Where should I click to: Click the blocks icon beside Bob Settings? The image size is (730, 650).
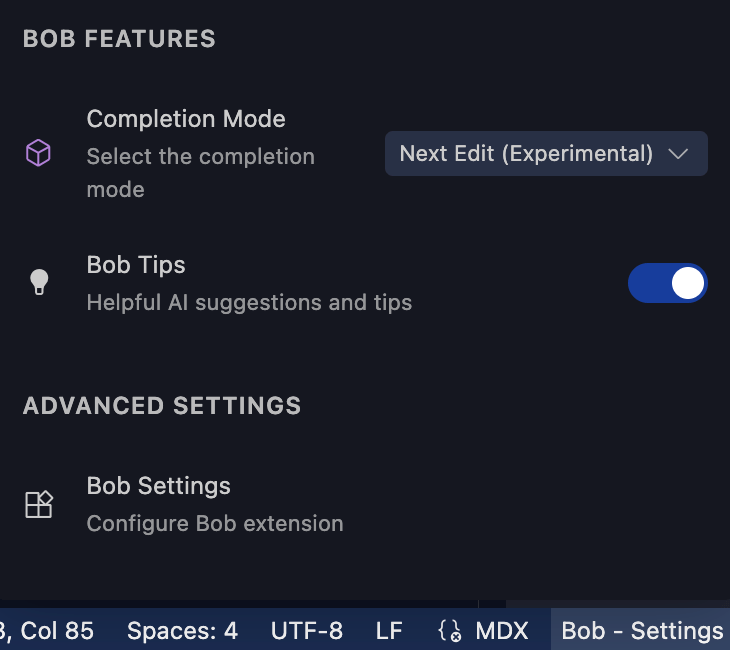(x=38, y=504)
